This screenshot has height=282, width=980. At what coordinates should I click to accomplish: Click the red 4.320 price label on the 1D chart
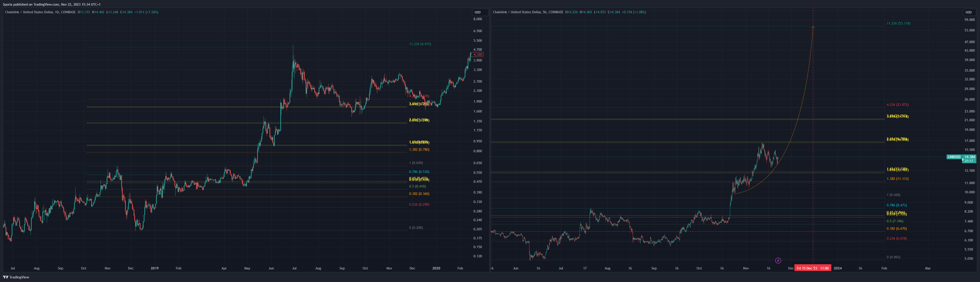[478, 54]
